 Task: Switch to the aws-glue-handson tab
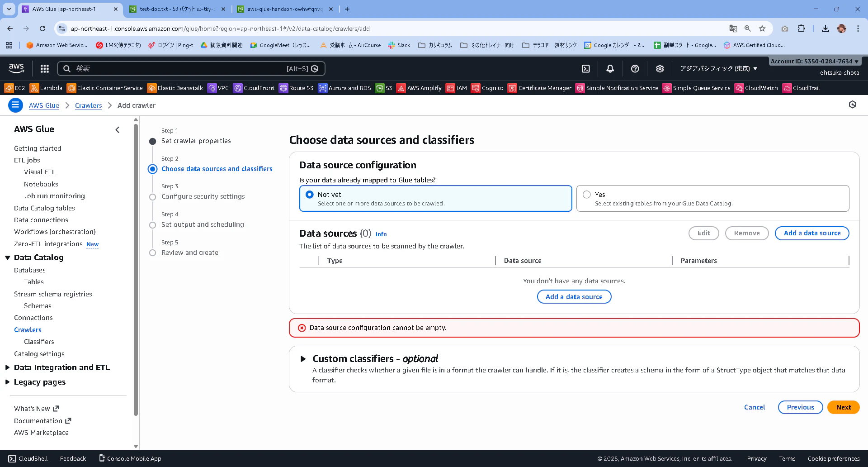tap(285, 9)
